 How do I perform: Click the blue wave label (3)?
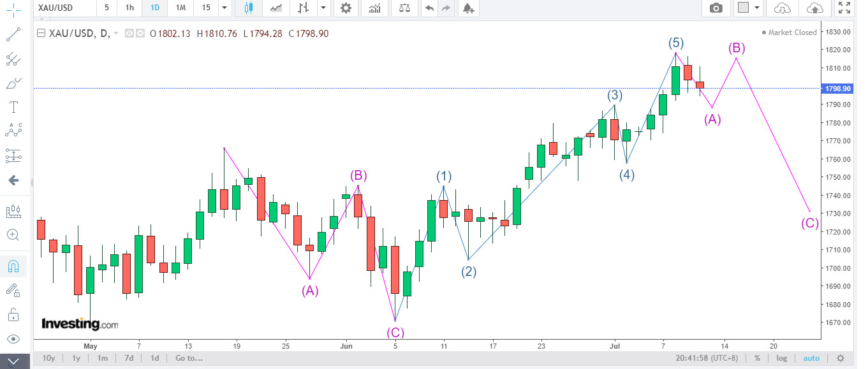tap(614, 96)
